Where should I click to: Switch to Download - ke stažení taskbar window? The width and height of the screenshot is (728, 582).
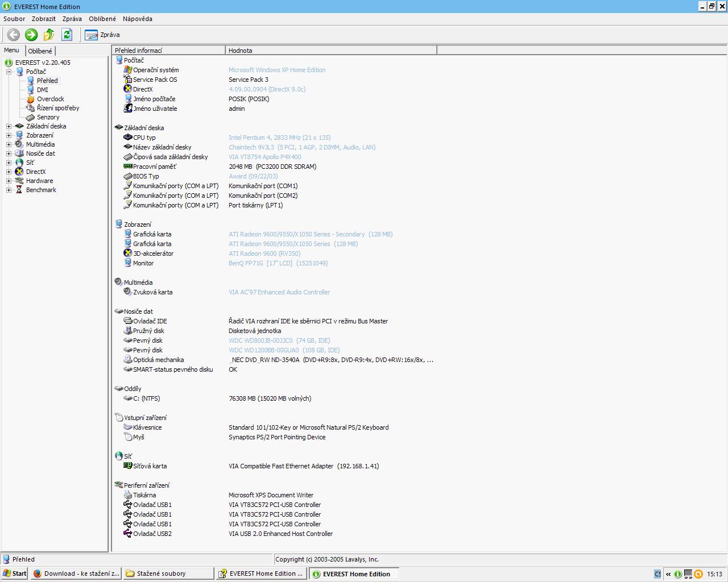pos(76,573)
